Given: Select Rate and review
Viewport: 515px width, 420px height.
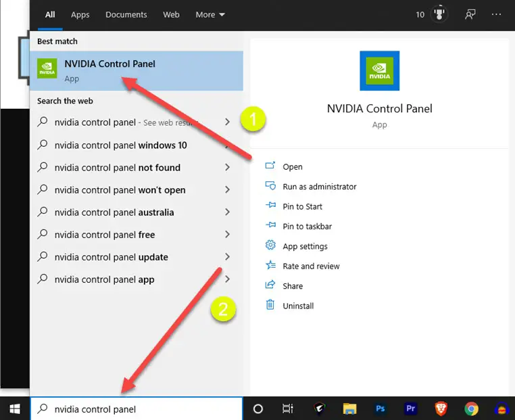Looking at the screenshot, I should click(311, 266).
